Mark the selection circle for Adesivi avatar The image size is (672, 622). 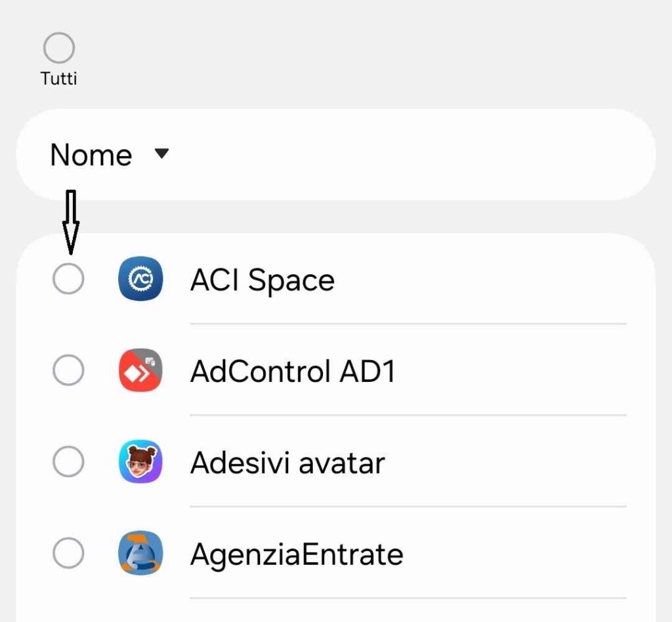tap(68, 462)
